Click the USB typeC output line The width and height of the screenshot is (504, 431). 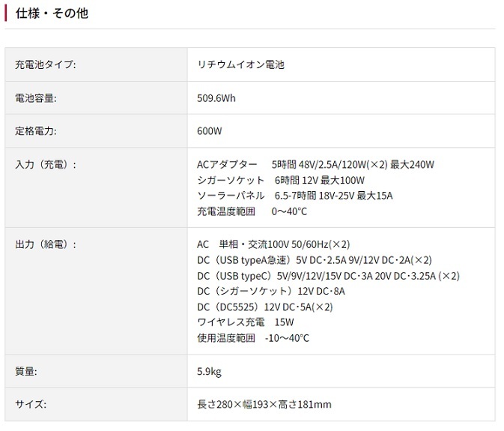pos(329,276)
